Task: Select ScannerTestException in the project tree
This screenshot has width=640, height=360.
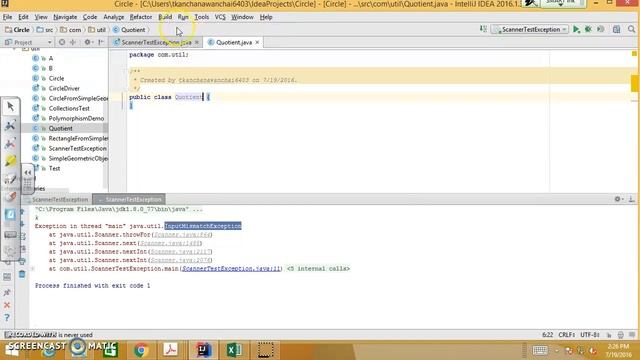Action: pos(78,148)
